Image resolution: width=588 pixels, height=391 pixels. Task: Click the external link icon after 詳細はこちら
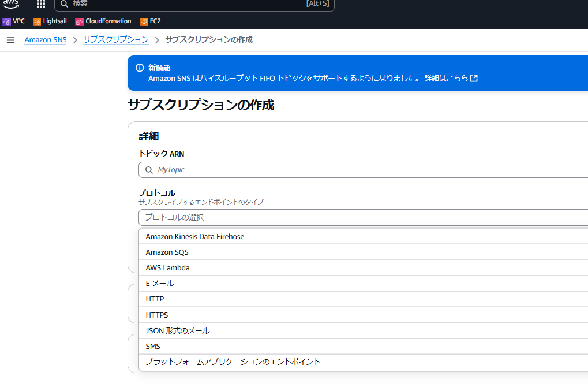click(474, 78)
